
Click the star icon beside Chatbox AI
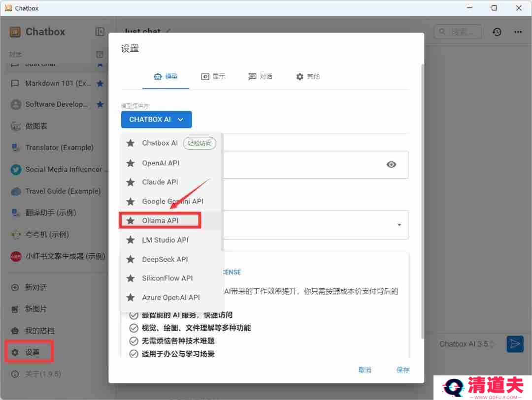[131, 143]
